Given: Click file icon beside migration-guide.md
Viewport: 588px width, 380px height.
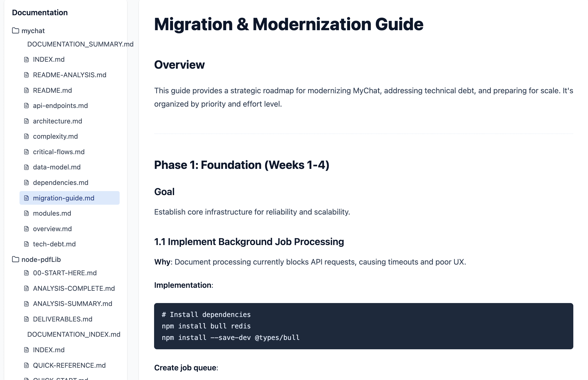Looking at the screenshot, I should click(x=26, y=198).
